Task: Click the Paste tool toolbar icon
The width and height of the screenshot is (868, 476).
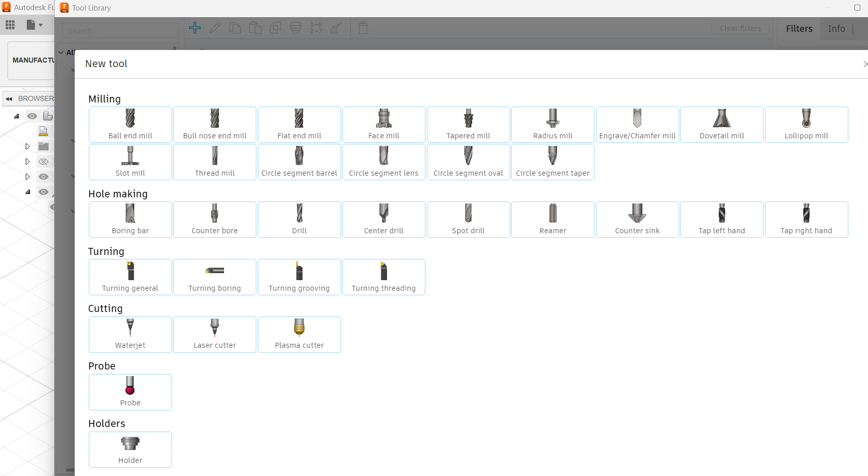Action: (255, 28)
